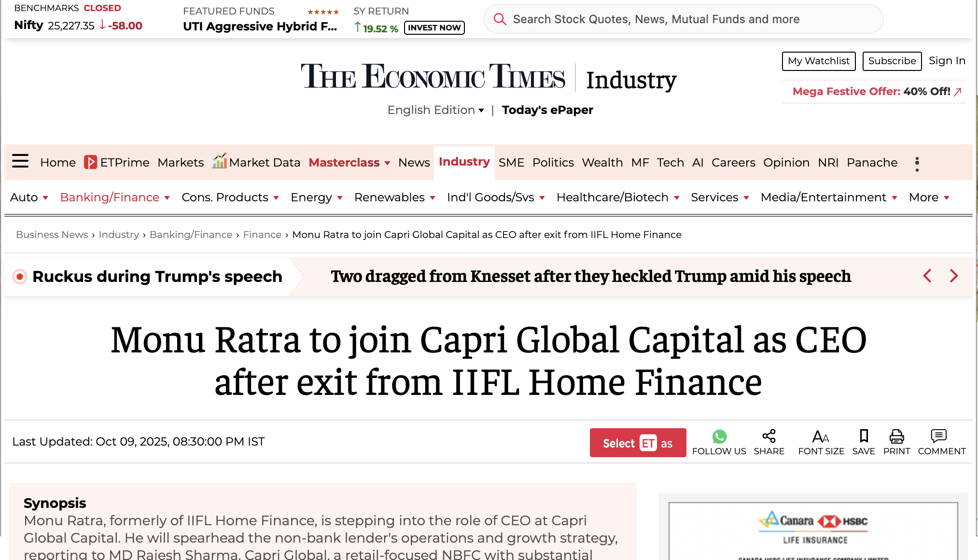Save the article with bookmark icon
The width and height of the screenshot is (978, 560).
coord(863,437)
